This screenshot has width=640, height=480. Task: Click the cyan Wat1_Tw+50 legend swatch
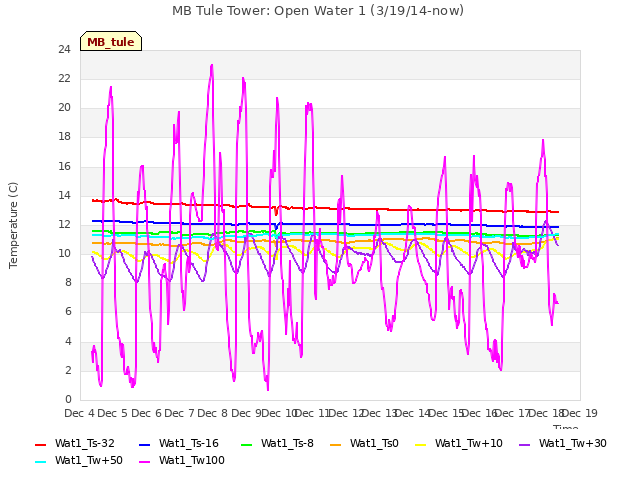(41, 462)
